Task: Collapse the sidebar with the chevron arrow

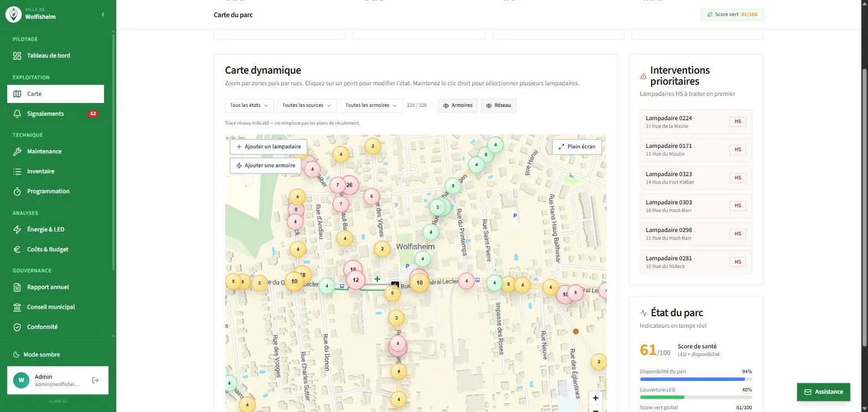Action: 103,14
